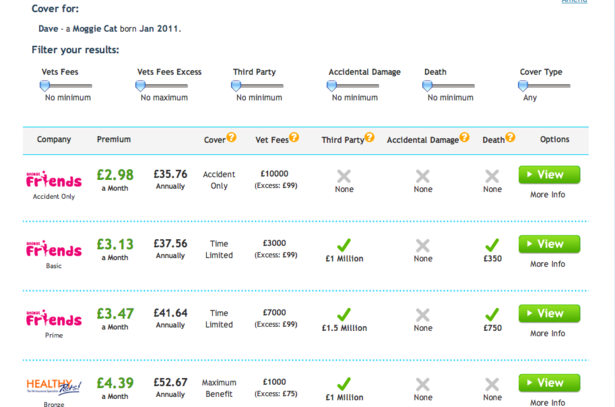Screen dimensions: 615x407
Task: Click the Cover Type slider handle
Action: [x=523, y=85]
